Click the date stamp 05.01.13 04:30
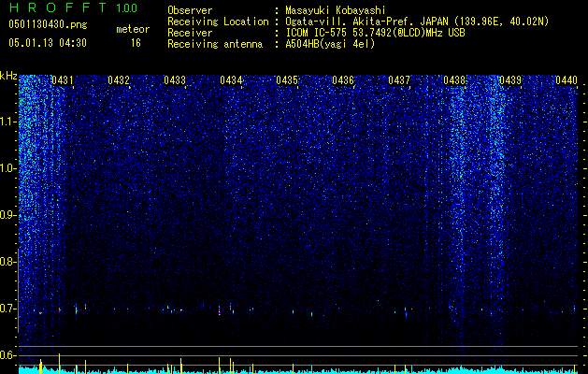The width and height of the screenshot is (588, 374). pos(48,43)
